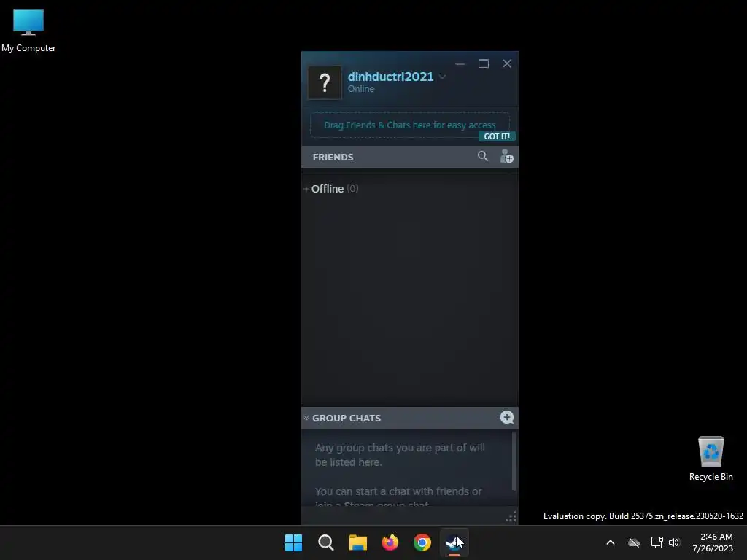The image size is (747, 560).
Task: Click the Steam taskbar icon
Action: pos(454,542)
